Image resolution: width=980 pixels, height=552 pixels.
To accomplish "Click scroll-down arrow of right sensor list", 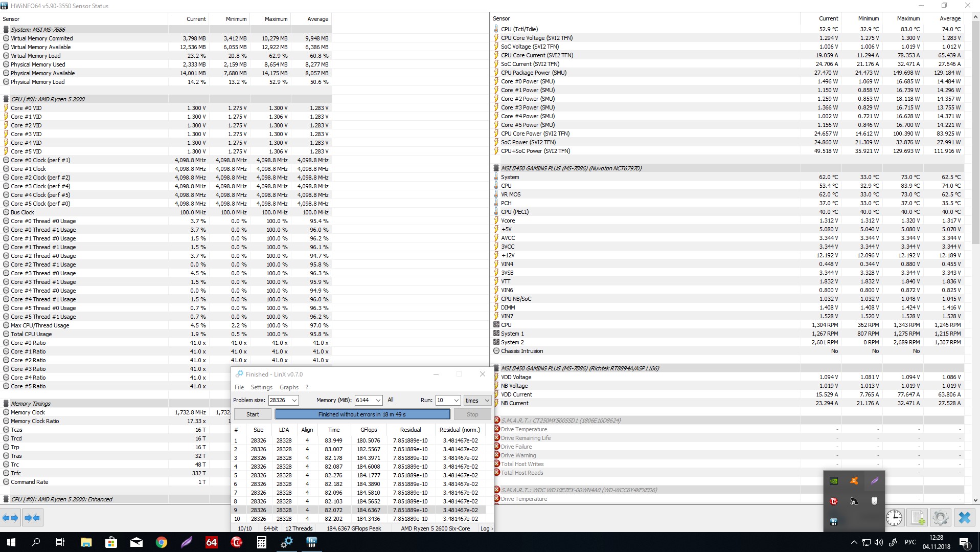I will [975, 500].
